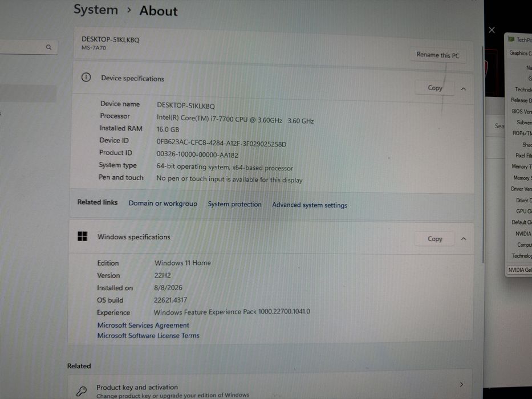Click the Pen and touch label
Screen dimensions: 532x399
coord(121,177)
